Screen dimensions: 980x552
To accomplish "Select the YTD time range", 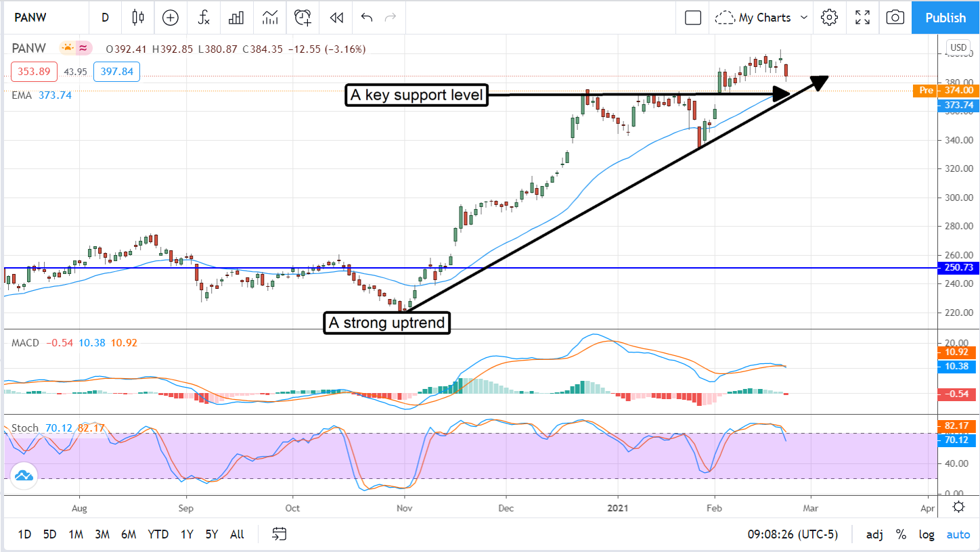I will pos(158,534).
